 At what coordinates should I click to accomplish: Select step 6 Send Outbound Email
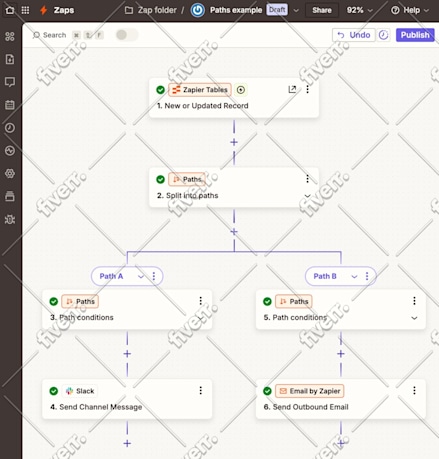pyautogui.click(x=341, y=399)
